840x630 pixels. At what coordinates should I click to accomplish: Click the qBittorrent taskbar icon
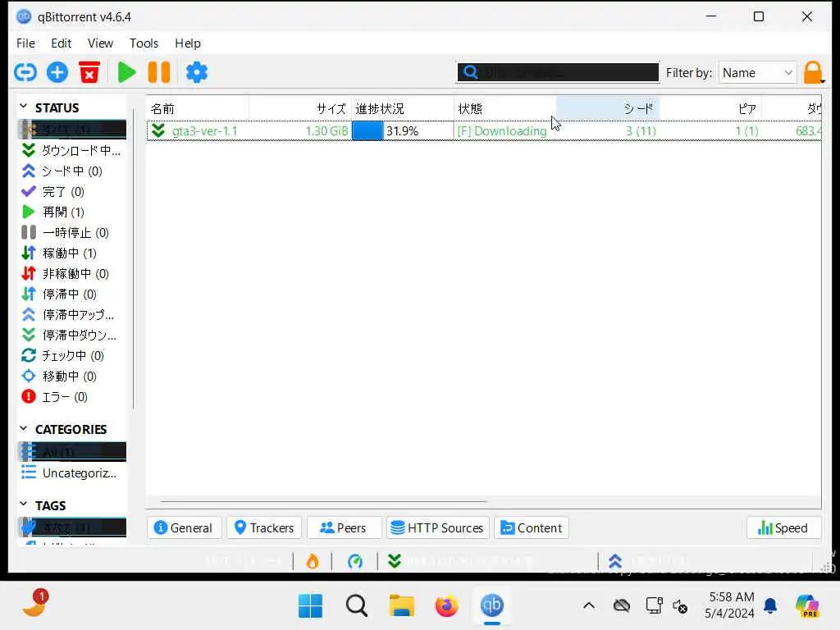492,606
